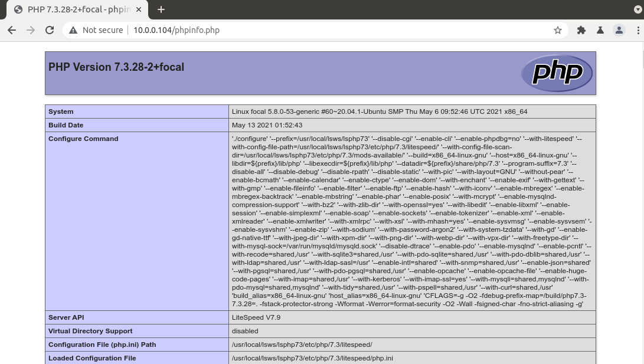Click the LiteSpeed V7.9 Server API value

[x=256, y=317]
